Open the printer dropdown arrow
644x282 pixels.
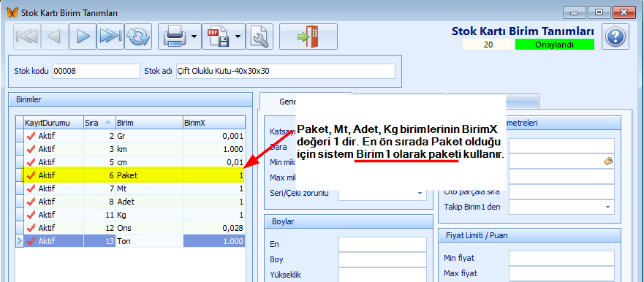point(194,37)
